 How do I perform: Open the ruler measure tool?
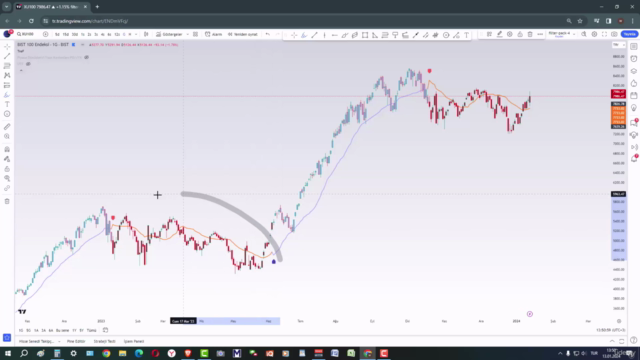pyautogui.click(x=7, y=127)
